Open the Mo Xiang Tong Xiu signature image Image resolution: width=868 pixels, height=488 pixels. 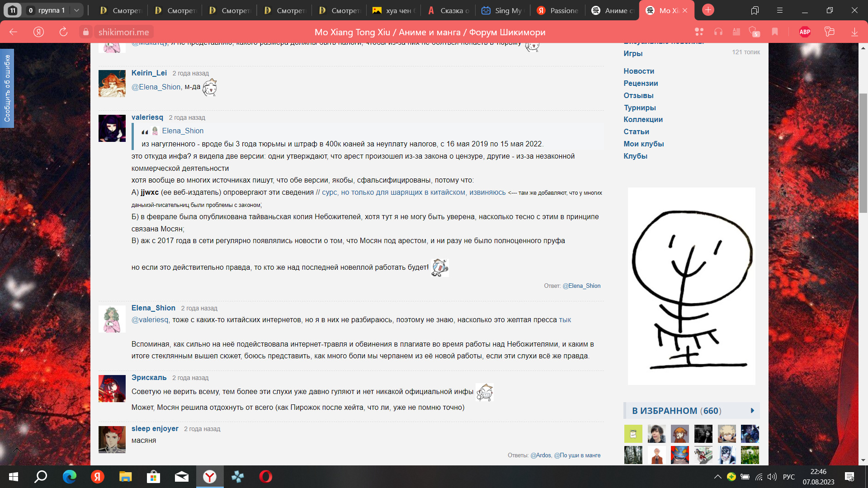pyautogui.click(x=691, y=286)
